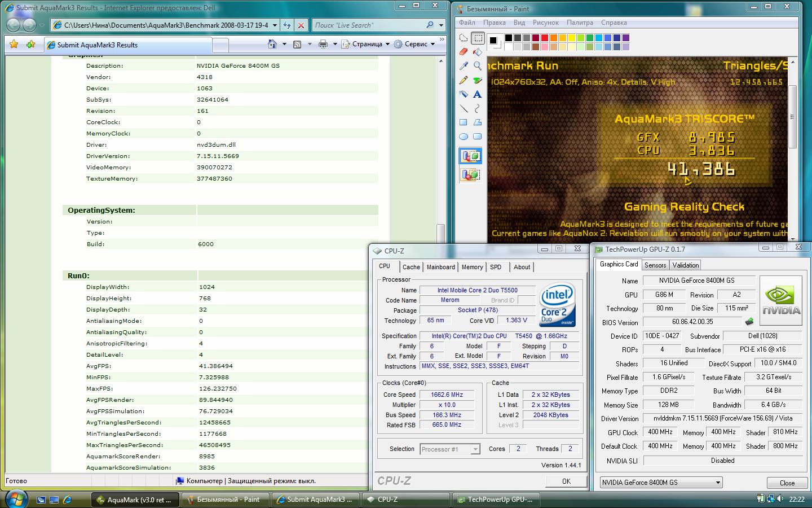Screen dimensions: 812x508
Task: Click the IE Back arrow button
Action: click(x=14, y=25)
